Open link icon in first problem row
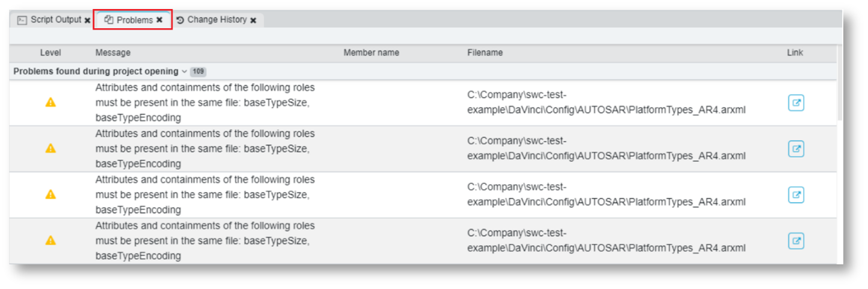Screen dimensions: 868x289 tap(796, 103)
